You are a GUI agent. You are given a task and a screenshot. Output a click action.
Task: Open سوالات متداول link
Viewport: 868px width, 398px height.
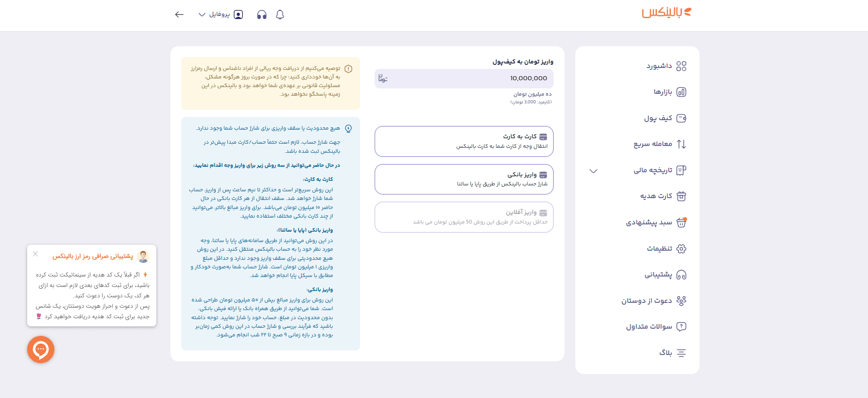[x=649, y=326]
